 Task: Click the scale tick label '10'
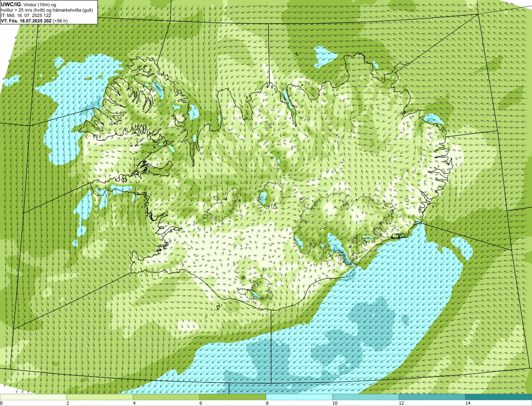click(x=335, y=403)
